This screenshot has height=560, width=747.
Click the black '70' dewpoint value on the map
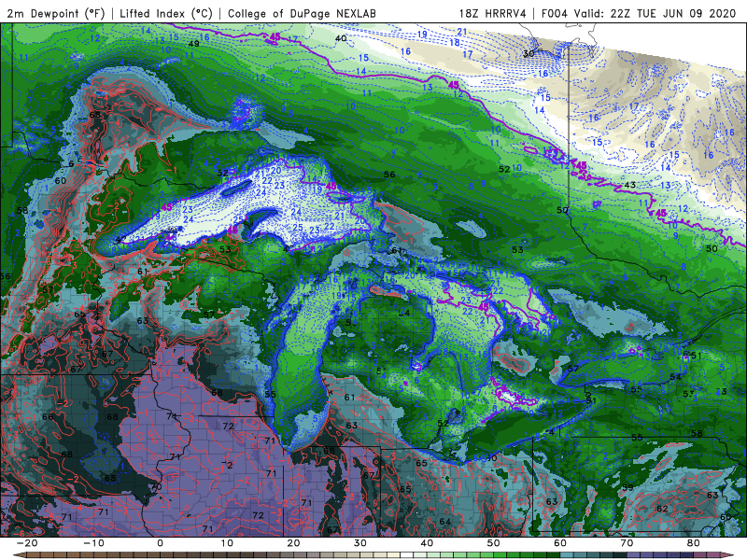(156, 487)
